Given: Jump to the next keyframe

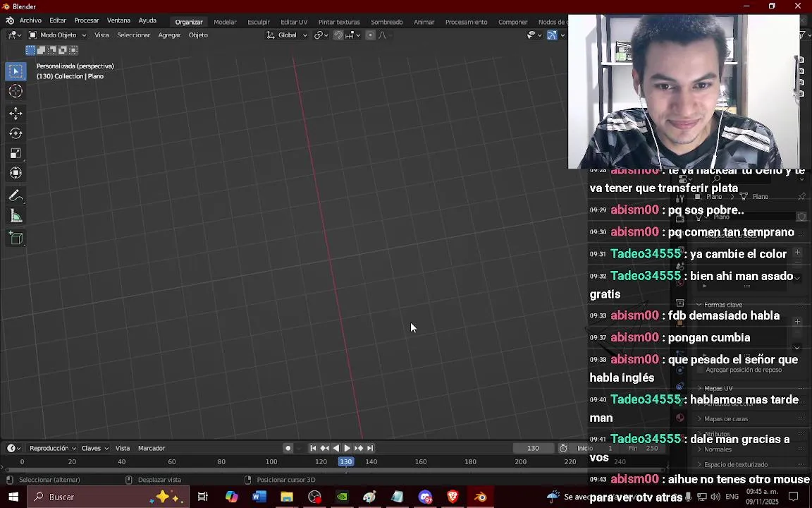Looking at the screenshot, I should [359, 449].
